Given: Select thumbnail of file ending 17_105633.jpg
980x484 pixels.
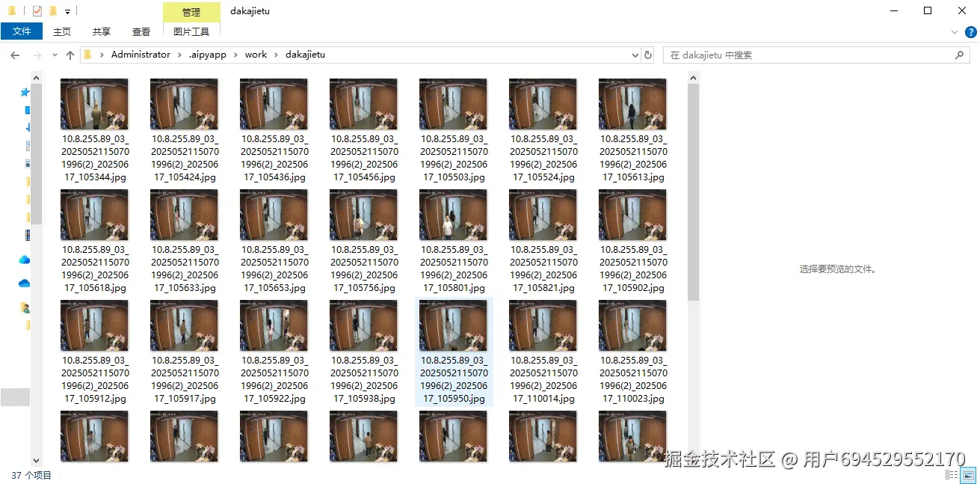Looking at the screenshot, I should point(184,215).
